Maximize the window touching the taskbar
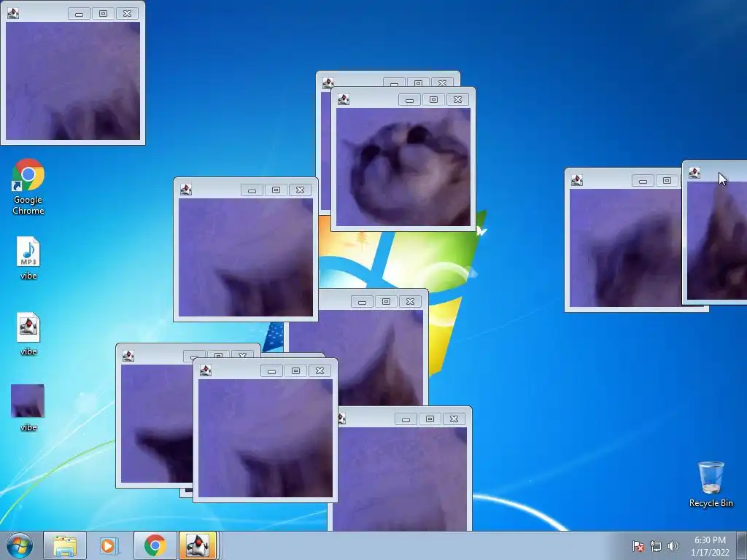Image resolution: width=747 pixels, height=560 pixels. coord(430,419)
